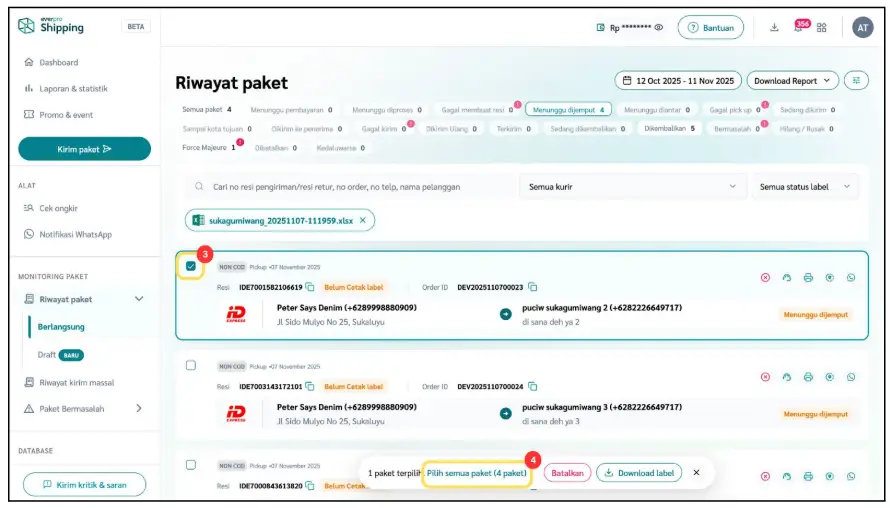Click WhatsApp icon on first package row

[851, 277]
